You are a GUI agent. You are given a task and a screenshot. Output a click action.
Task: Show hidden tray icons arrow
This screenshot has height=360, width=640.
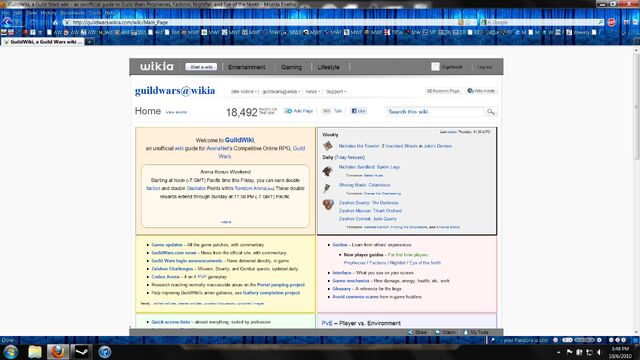(558, 352)
